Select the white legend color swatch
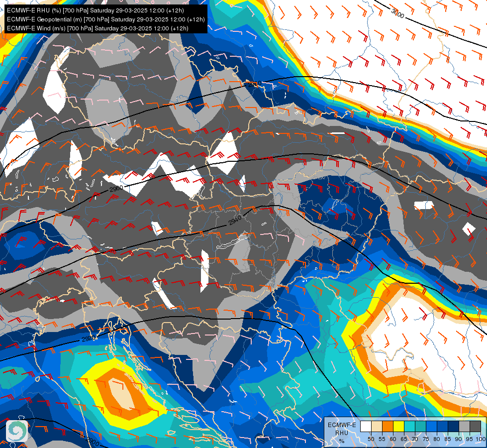This screenshot has height=448, width=487. (x=366, y=426)
